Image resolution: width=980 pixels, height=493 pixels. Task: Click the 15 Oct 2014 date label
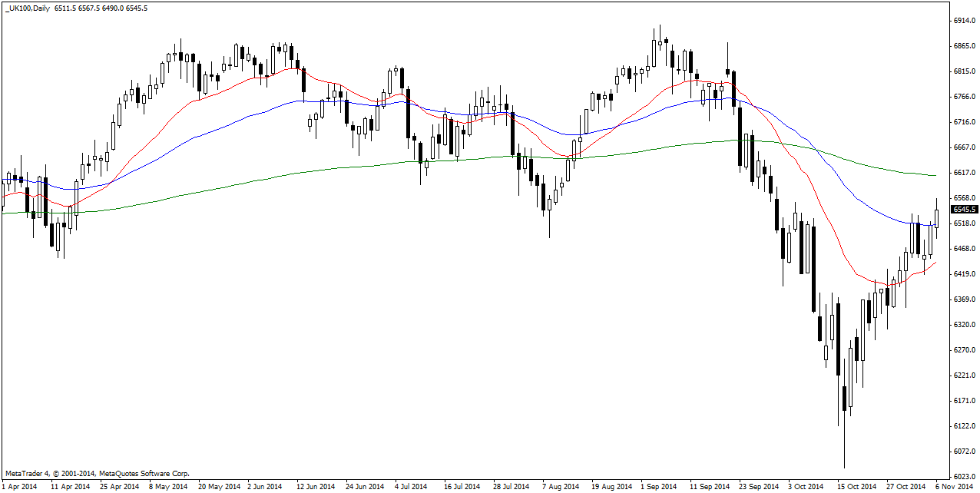click(856, 487)
